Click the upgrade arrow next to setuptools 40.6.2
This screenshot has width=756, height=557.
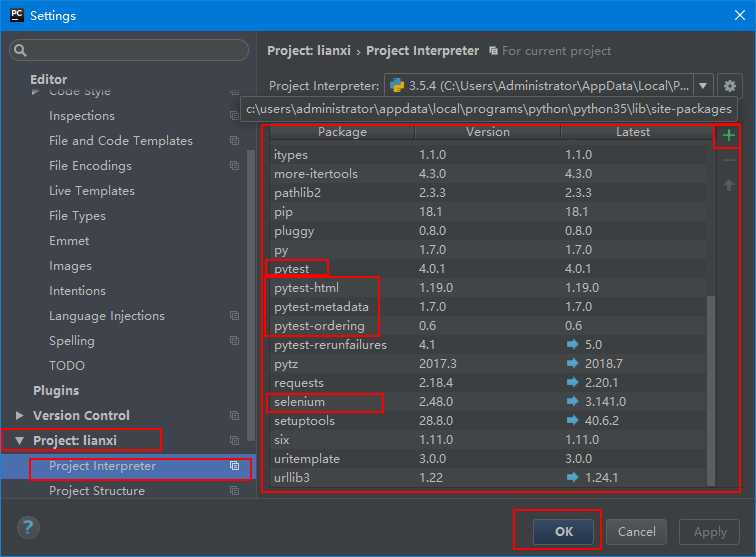572,421
